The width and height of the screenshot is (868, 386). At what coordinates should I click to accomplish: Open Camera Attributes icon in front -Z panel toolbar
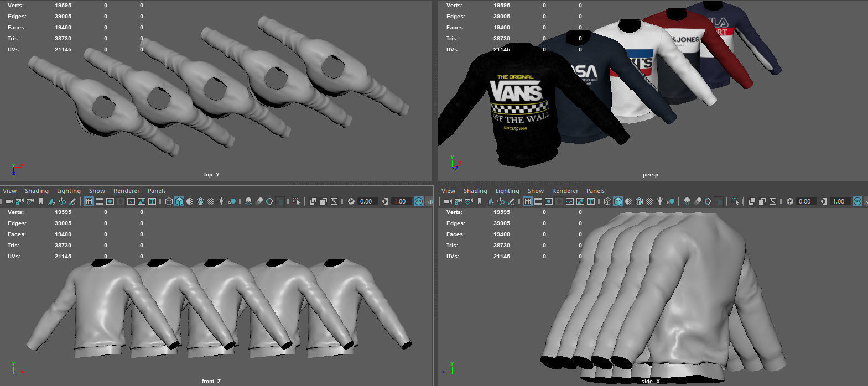(x=30, y=201)
